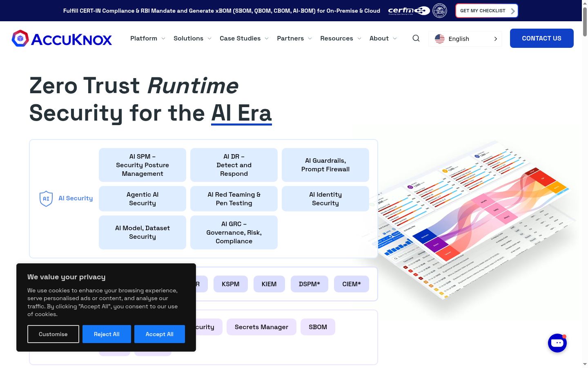
Task: Expand the Partners menu chevron
Action: pyautogui.click(x=310, y=38)
